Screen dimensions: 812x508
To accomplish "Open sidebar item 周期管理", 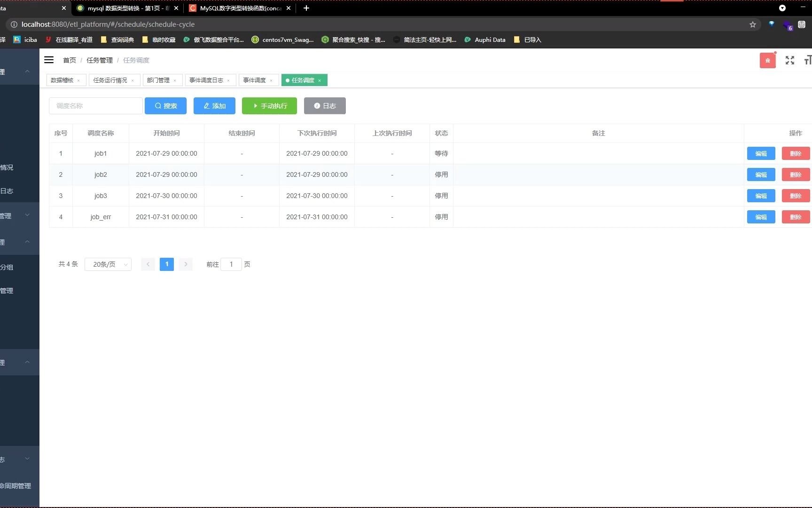I will point(19,486).
